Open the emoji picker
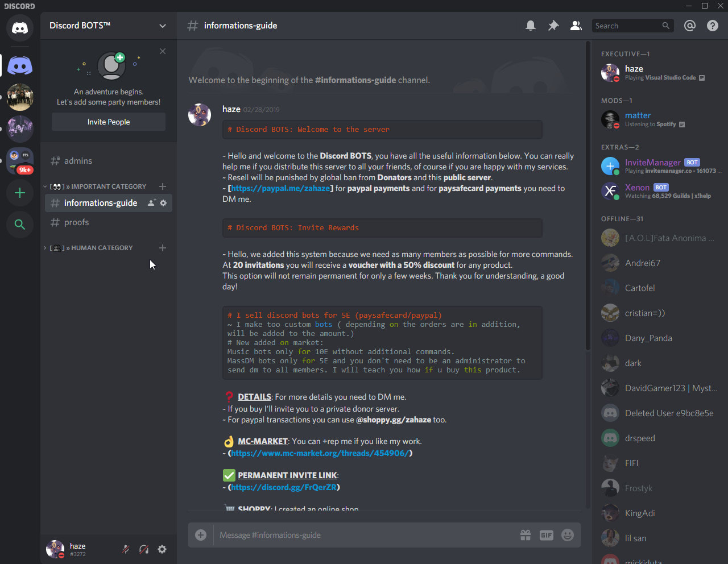Image resolution: width=728 pixels, height=564 pixels. [x=568, y=535]
